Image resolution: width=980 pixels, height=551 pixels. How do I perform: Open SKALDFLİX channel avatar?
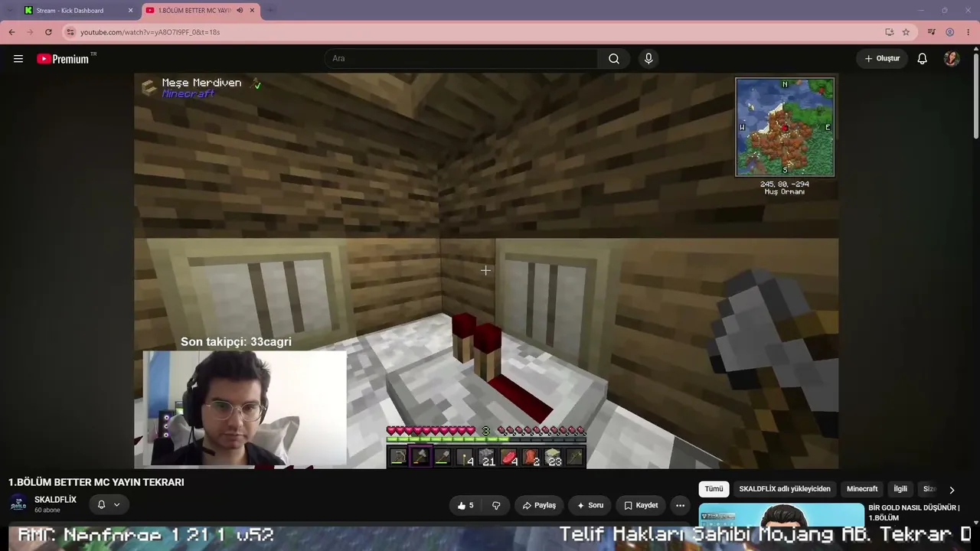pyautogui.click(x=18, y=504)
